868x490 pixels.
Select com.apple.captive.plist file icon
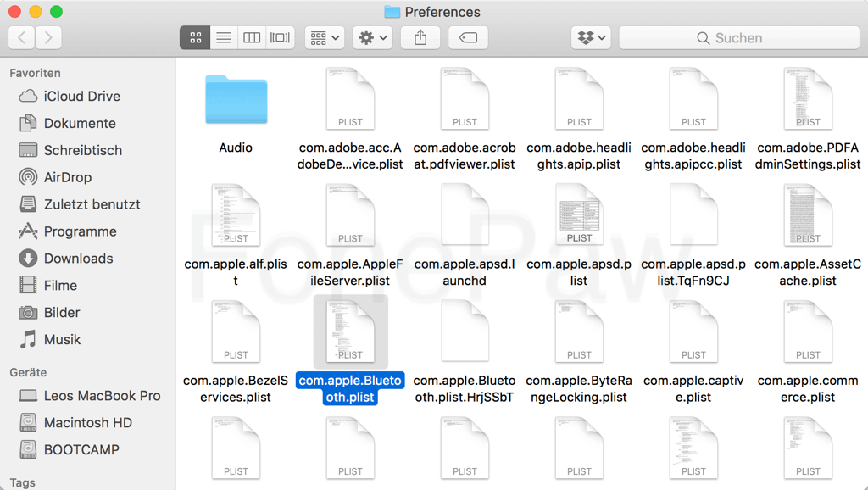click(x=693, y=331)
